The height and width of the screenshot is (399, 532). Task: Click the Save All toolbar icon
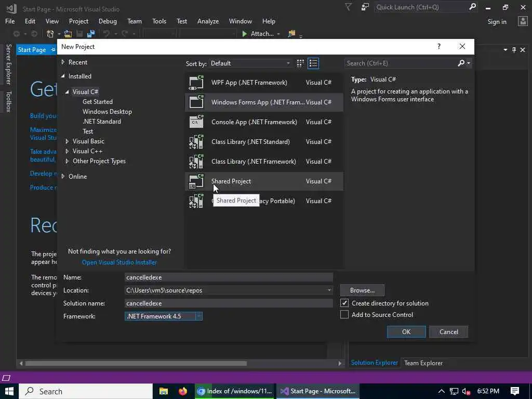(91, 34)
